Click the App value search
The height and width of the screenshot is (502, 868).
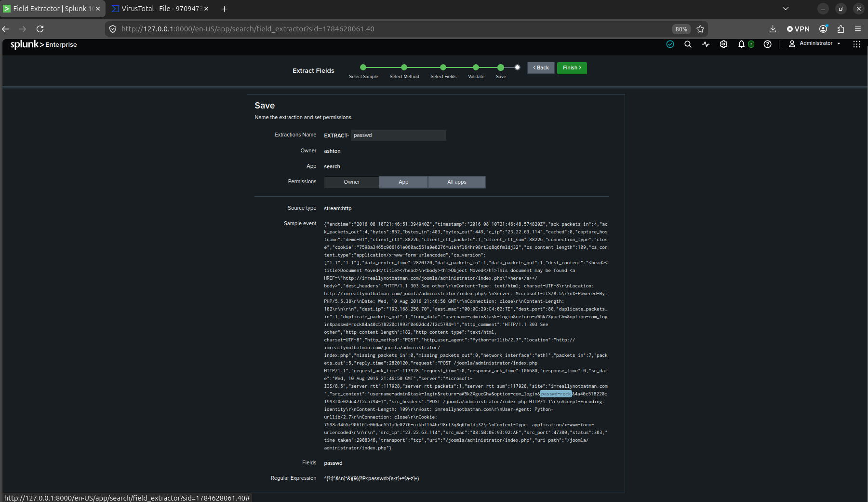(x=332, y=167)
